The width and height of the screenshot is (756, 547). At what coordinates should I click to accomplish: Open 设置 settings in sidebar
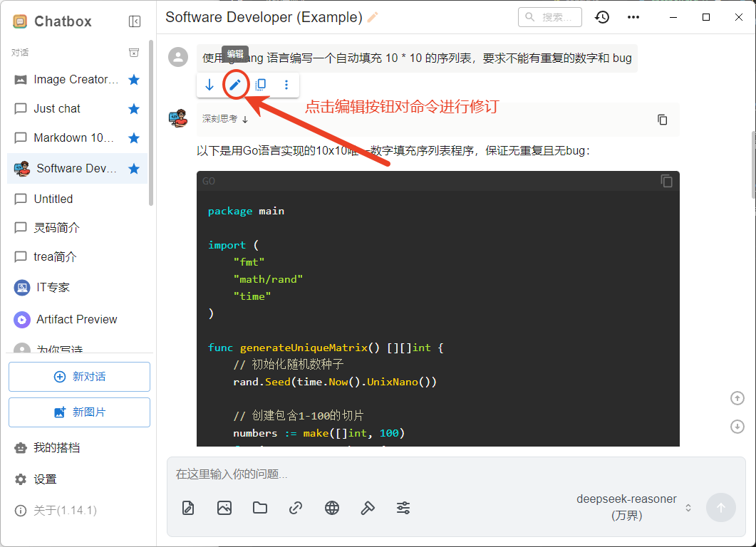[45, 479]
